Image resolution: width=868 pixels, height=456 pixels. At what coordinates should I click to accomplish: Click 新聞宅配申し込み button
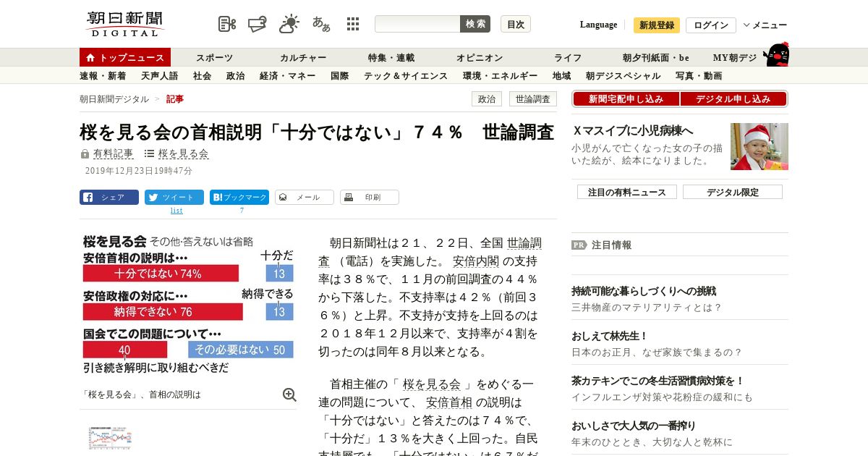pos(626,98)
